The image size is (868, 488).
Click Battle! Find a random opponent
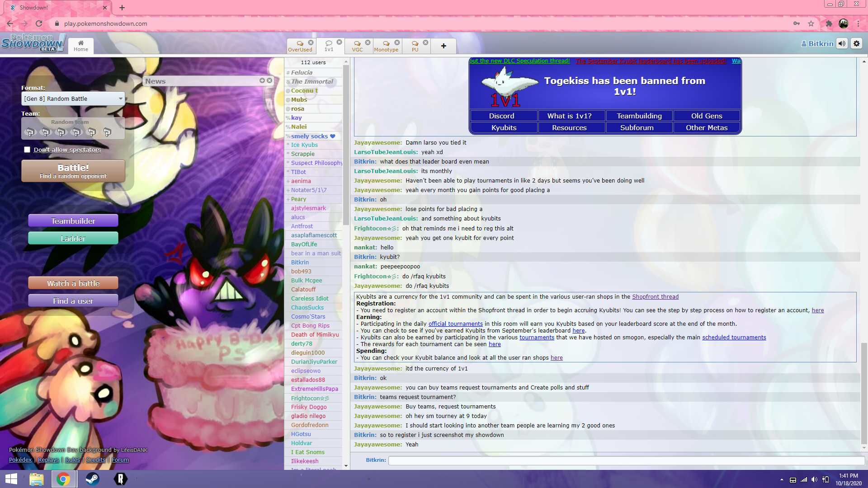[73, 171]
